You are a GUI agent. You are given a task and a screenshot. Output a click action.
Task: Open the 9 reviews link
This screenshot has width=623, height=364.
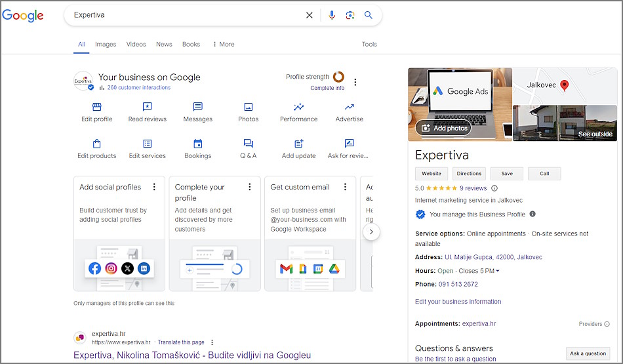pyautogui.click(x=473, y=188)
